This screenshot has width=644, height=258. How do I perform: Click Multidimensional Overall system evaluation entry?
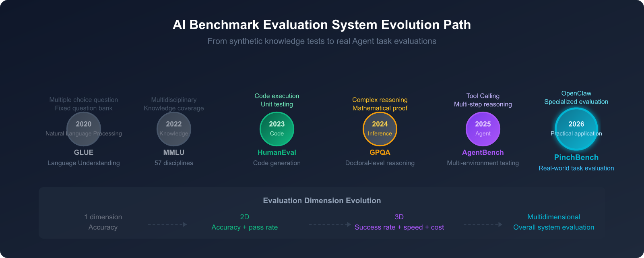(554, 222)
